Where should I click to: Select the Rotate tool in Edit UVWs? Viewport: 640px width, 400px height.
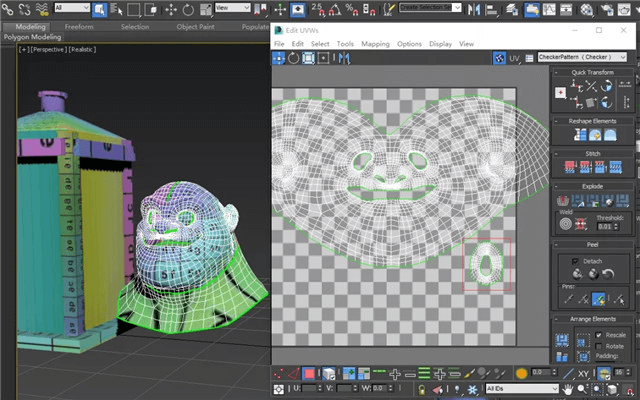point(293,59)
